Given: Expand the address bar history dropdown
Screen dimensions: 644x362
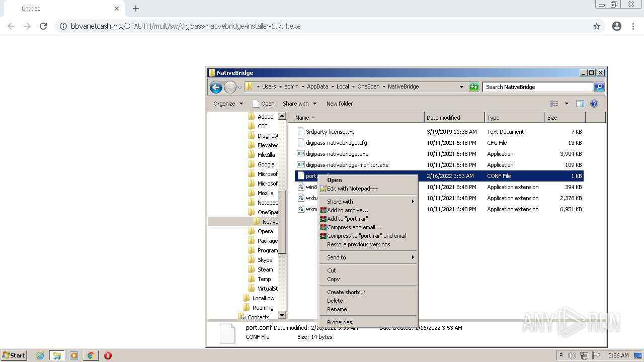Looking at the screenshot, I should (x=461, y=87).
